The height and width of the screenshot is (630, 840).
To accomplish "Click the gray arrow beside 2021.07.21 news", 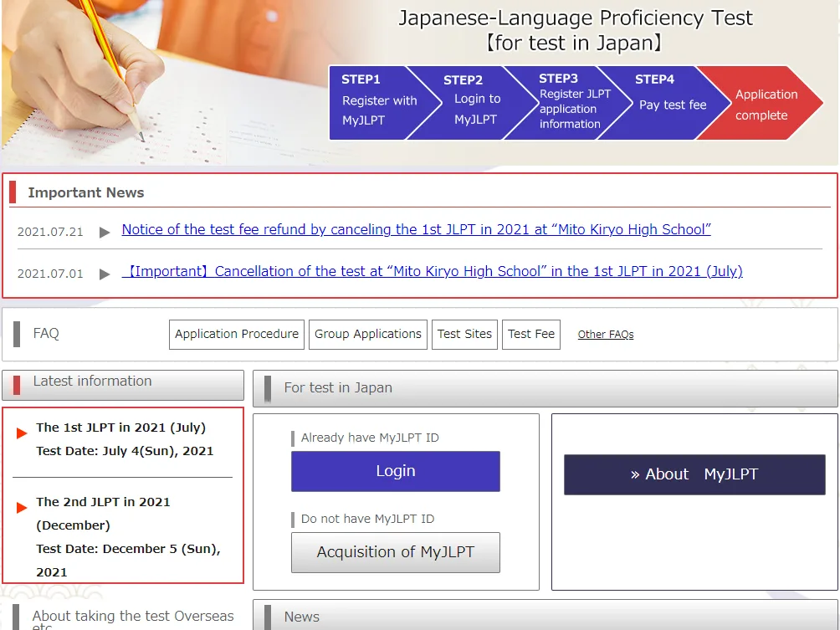I will click(105, 232).
